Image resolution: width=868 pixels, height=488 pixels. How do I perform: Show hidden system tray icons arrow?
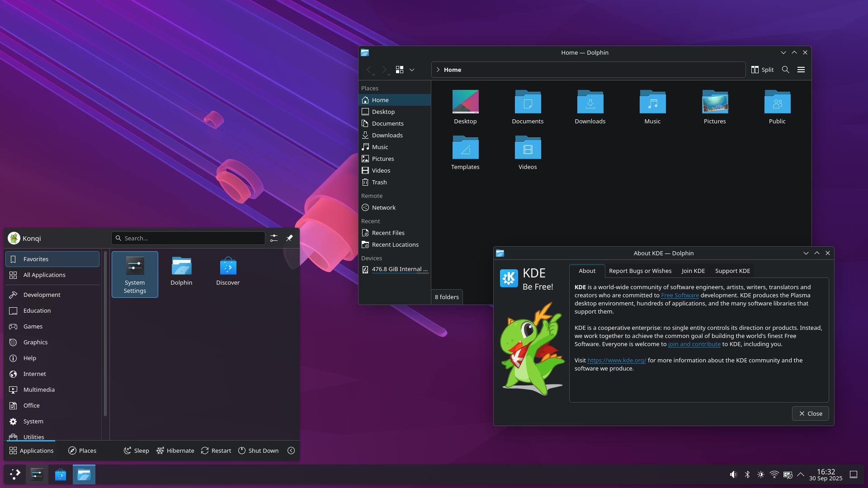(x=801, y=474)
